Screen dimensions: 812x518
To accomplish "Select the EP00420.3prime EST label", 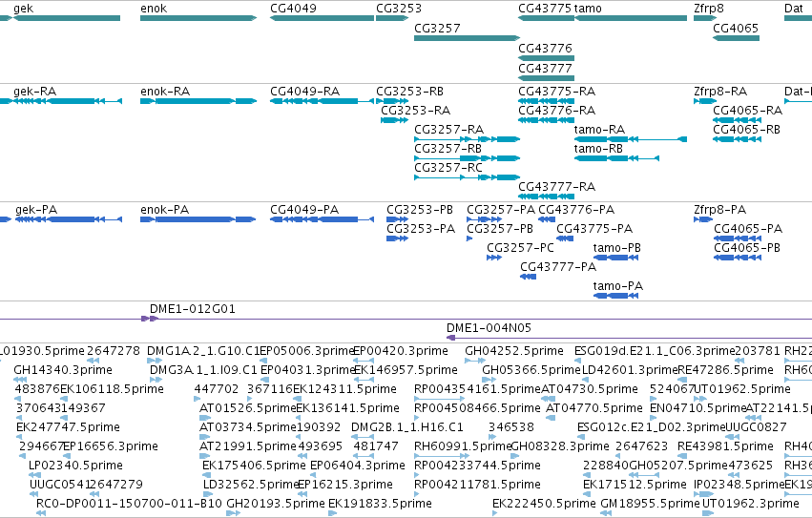I will [x=401, y=351].
